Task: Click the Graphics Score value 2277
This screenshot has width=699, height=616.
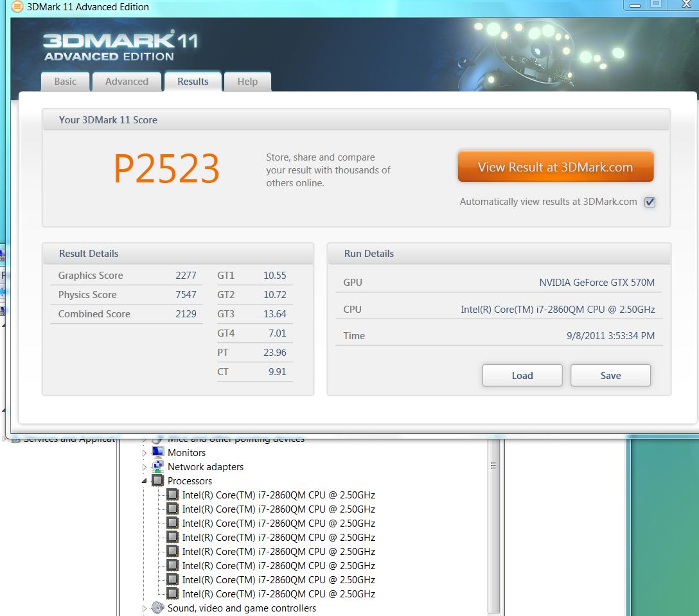Action: coord(186,276)
